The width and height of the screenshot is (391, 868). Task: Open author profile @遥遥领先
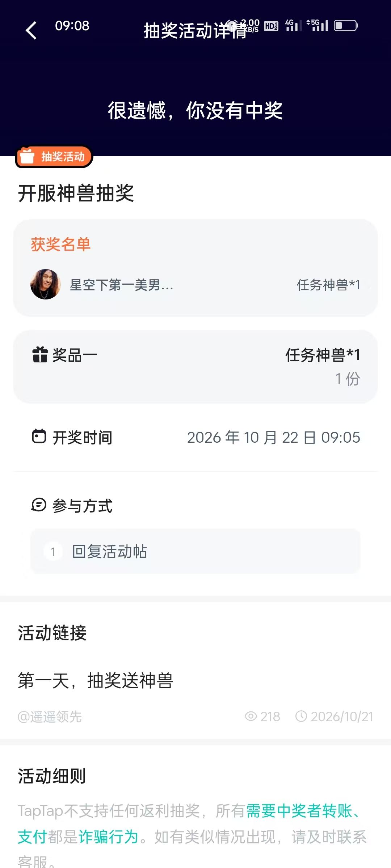(x=50, y=716)
